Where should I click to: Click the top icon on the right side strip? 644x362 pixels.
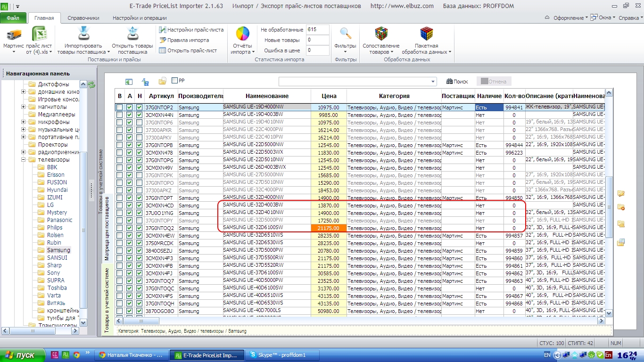621,193
